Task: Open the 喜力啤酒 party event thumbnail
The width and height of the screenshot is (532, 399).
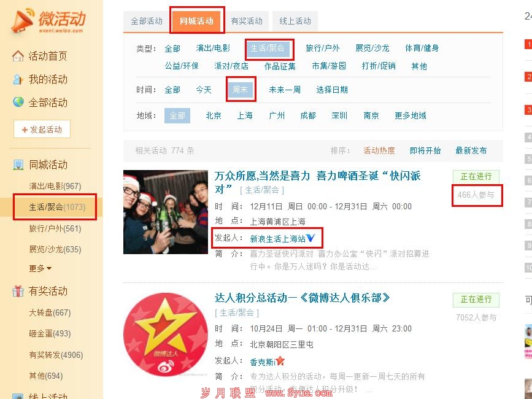Action: 166,212
